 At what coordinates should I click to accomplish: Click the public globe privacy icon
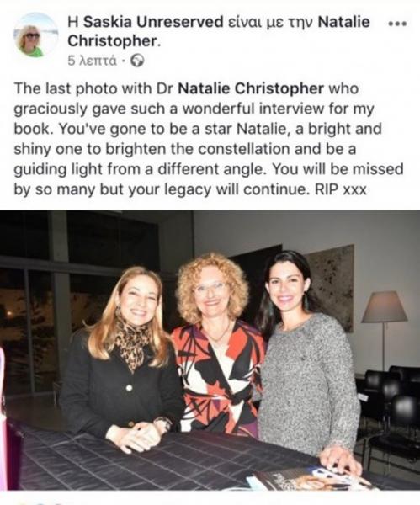coord(137,61)
